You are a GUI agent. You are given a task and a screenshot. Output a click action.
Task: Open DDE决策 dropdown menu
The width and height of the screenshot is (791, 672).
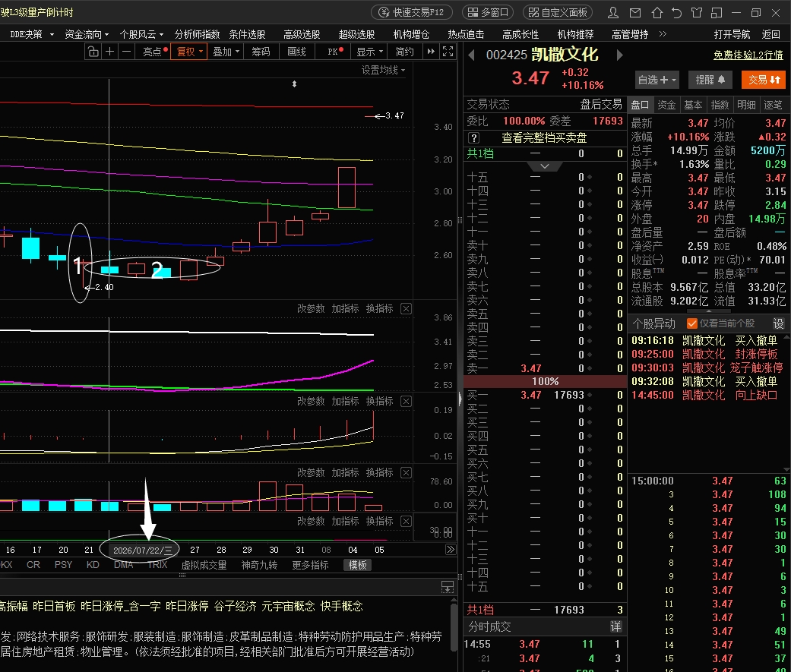[x=32, y=34]
